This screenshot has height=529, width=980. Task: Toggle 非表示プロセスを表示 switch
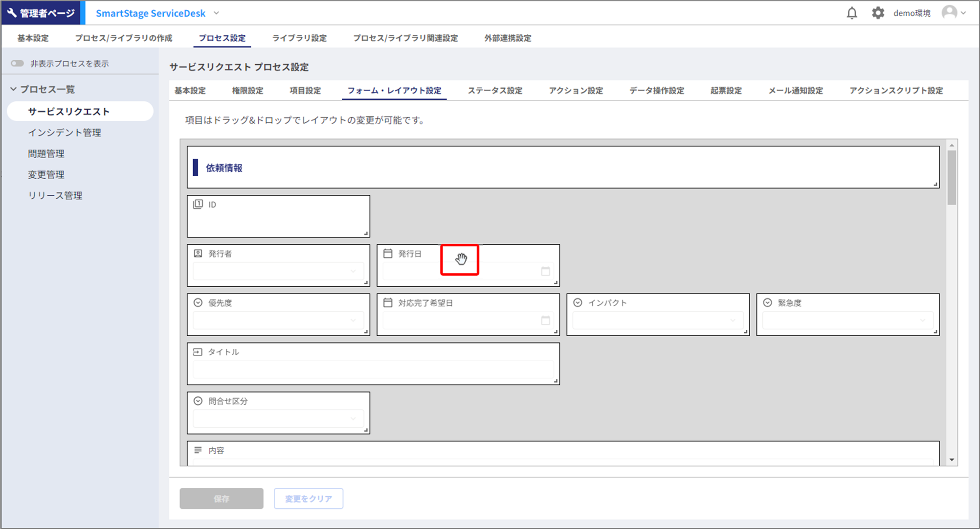click(18, 64)
